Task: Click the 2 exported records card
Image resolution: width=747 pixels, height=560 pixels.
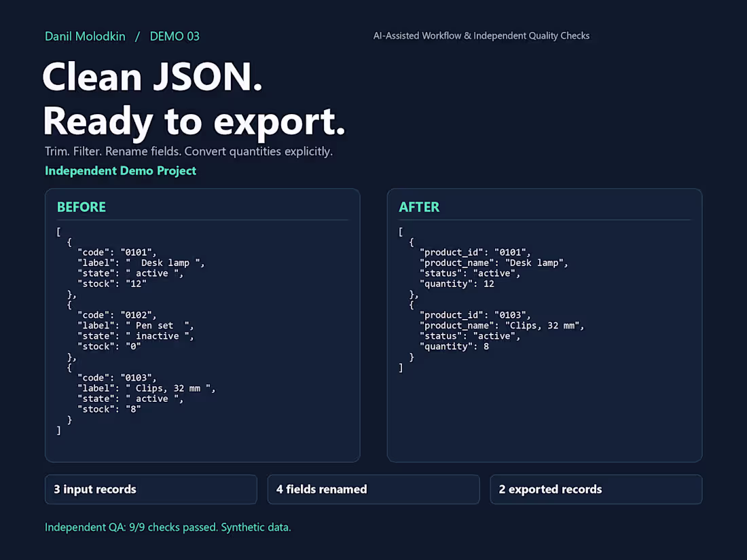Action: tap(596, 489)
